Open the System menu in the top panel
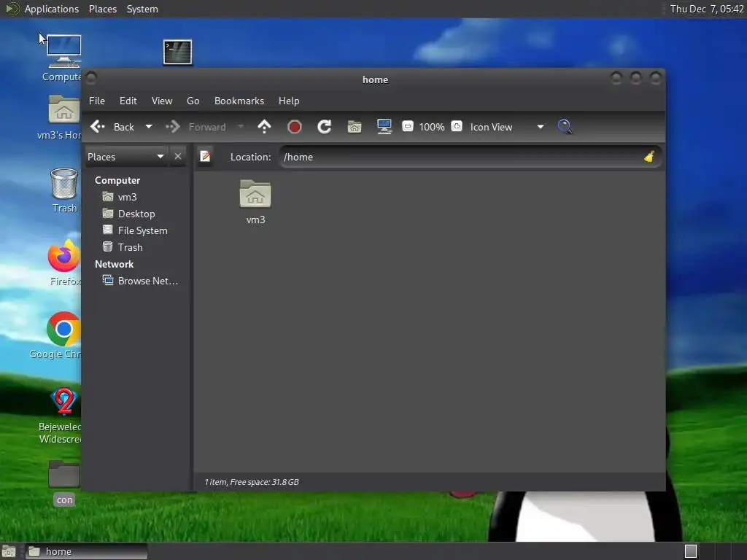This screenshot has height=560, width=747. click(142, 9)
